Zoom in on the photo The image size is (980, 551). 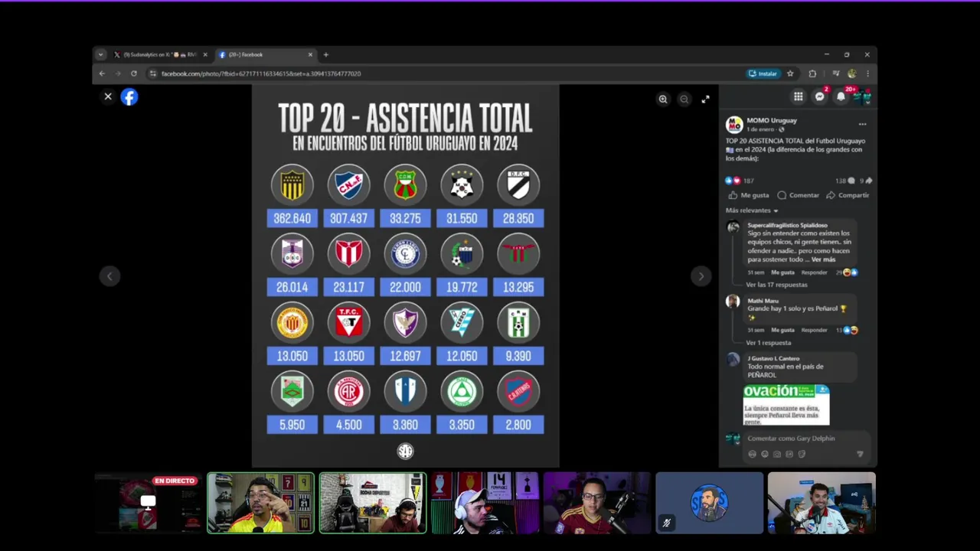[x=663, y=99]
